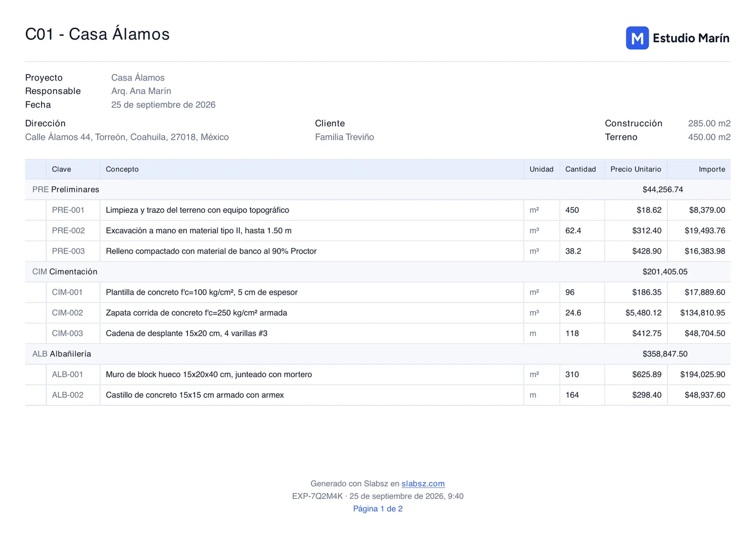
Task: Click Cimentación subtotal $201,405.05
Action: point(665,272)
